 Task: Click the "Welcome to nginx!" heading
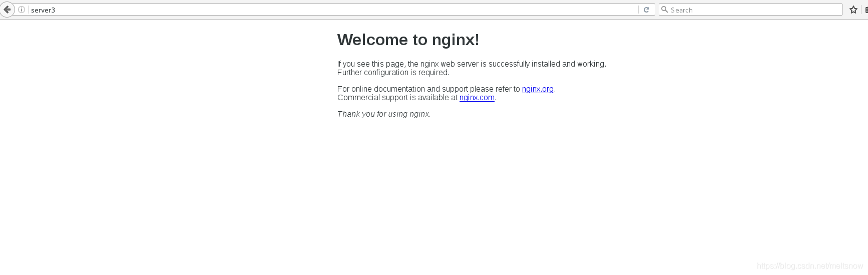tap(408, 40)
